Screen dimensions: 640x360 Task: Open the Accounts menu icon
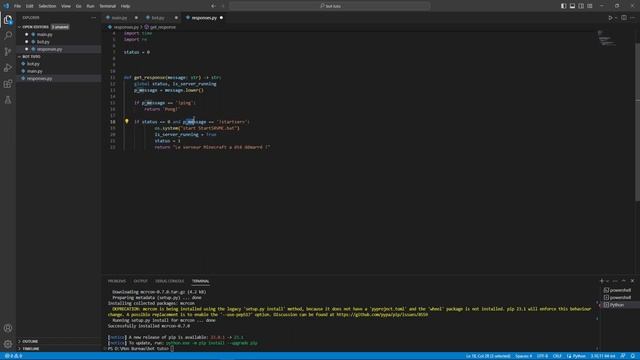click(x=8, y=328)
